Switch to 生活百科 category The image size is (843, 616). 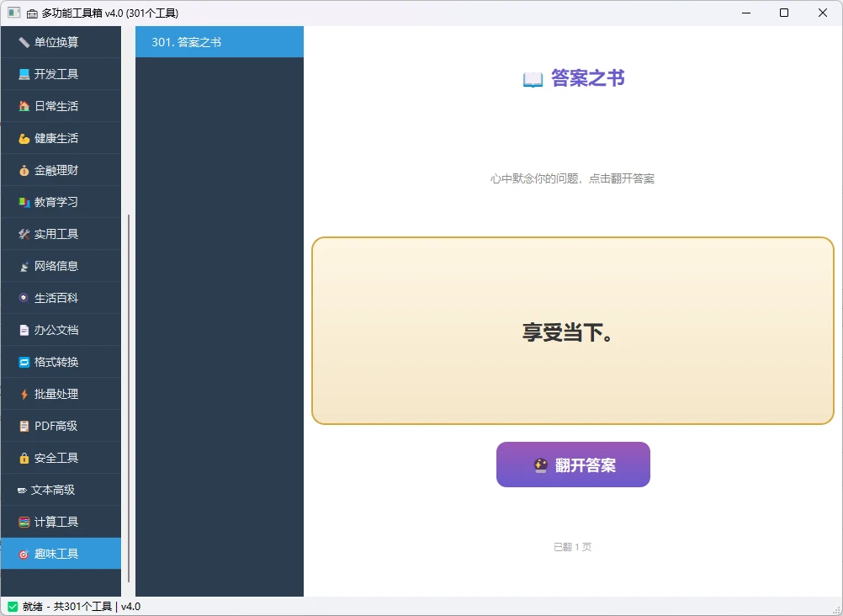pos(61,298)
